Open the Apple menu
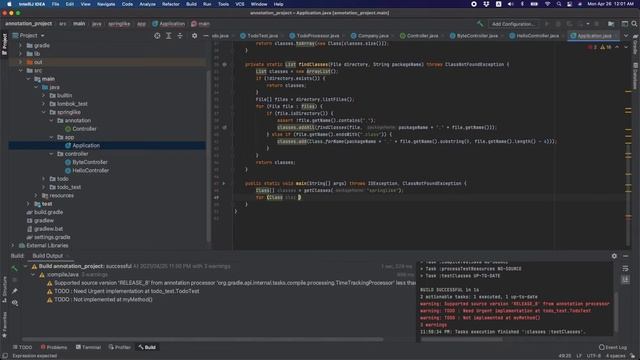This screenshot has width=640, height=360. click(9, 4)
